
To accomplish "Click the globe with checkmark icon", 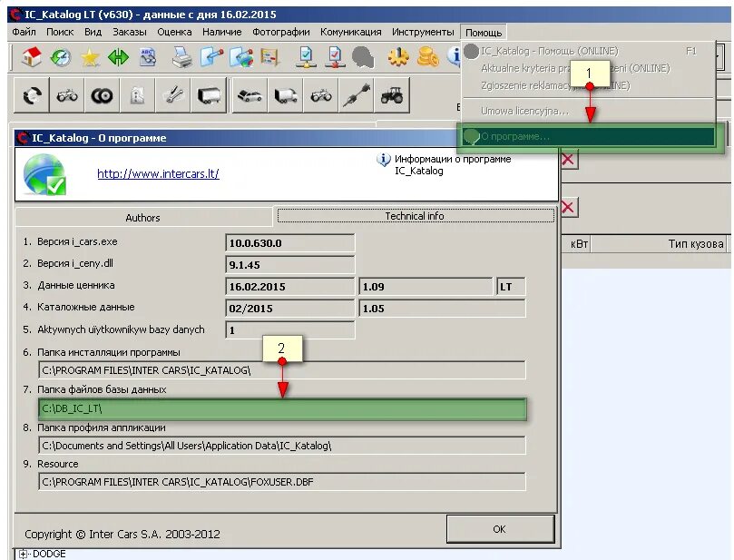I will pos(44,174).
